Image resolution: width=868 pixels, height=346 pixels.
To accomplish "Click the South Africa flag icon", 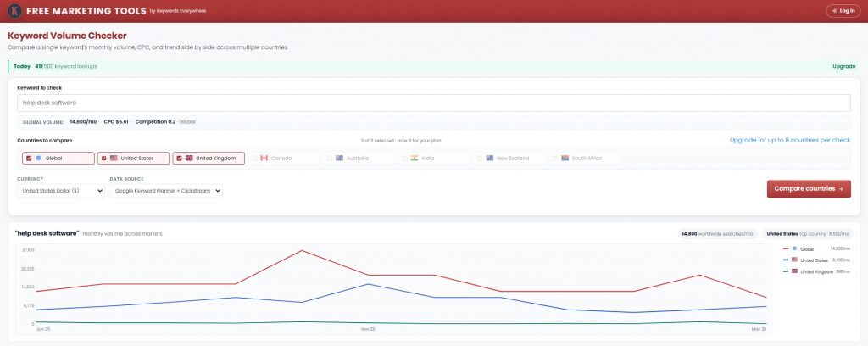I will [565, 159].
